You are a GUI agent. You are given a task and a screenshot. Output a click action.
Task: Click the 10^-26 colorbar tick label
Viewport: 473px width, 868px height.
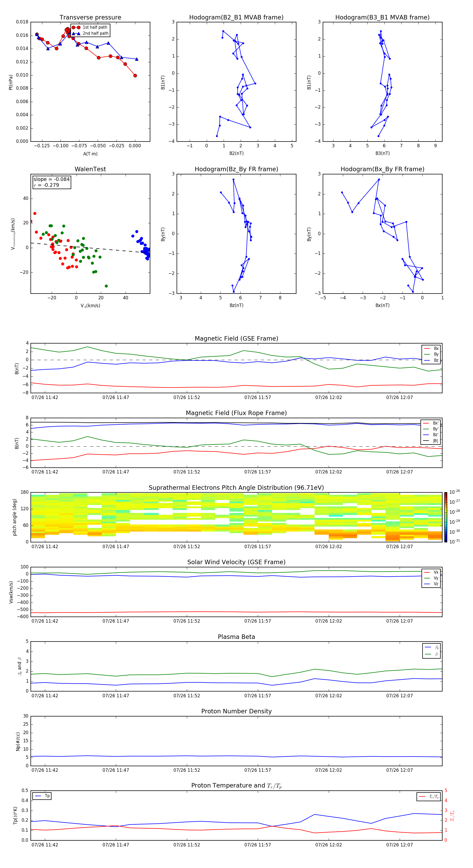tap(455, 492)
